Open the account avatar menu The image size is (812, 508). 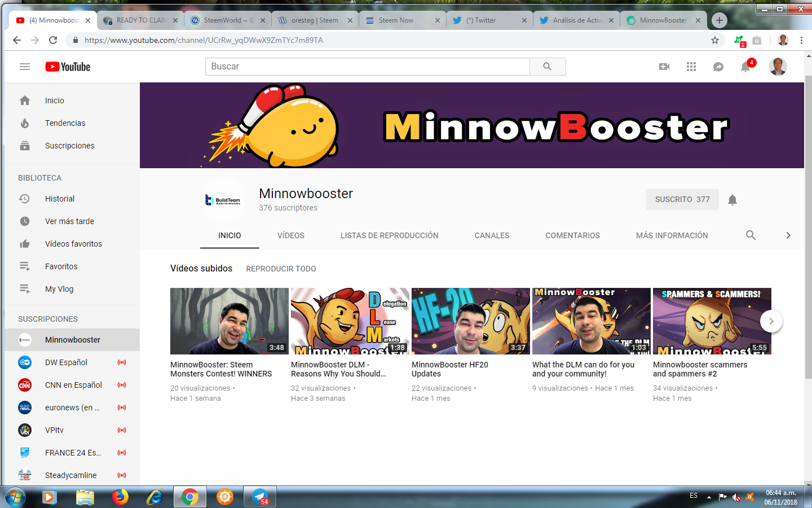coord(778,67)
